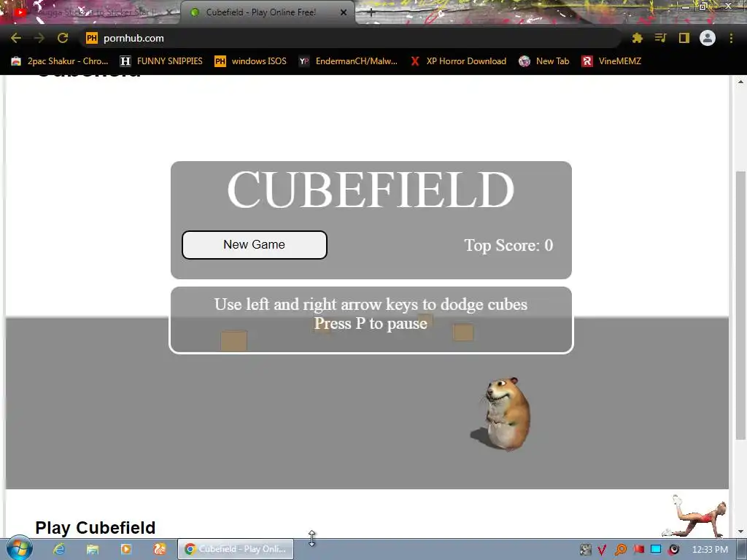Image resolution: width=747 pixels, height=560 pixels.
Task: Click the site icon in address bar
Action: (92, 38)
